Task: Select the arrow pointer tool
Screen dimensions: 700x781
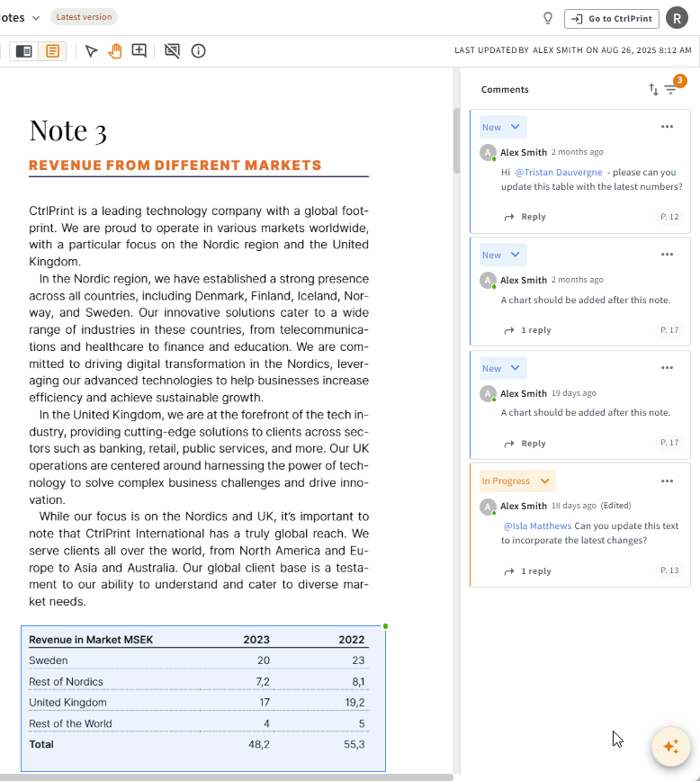Action: pyautogui.click(x=91, y=50)
